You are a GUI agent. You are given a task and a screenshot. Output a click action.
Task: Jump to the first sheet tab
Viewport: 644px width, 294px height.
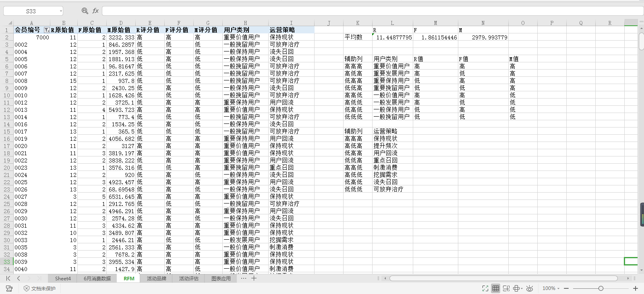coord(8,278)
